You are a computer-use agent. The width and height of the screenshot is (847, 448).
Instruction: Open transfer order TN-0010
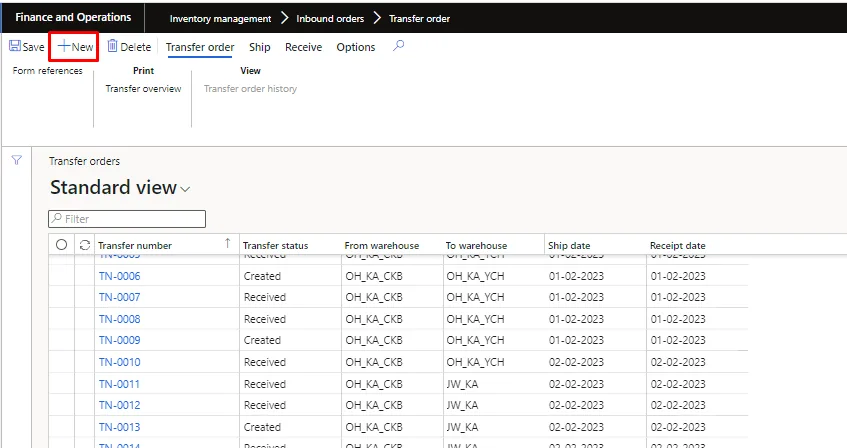[119, 362]
